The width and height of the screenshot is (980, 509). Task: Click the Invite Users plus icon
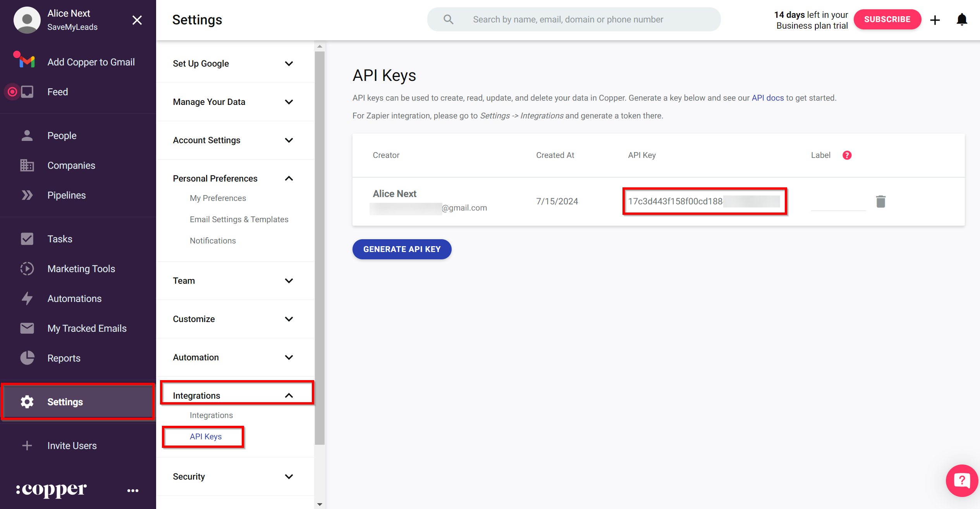(27, 446)
